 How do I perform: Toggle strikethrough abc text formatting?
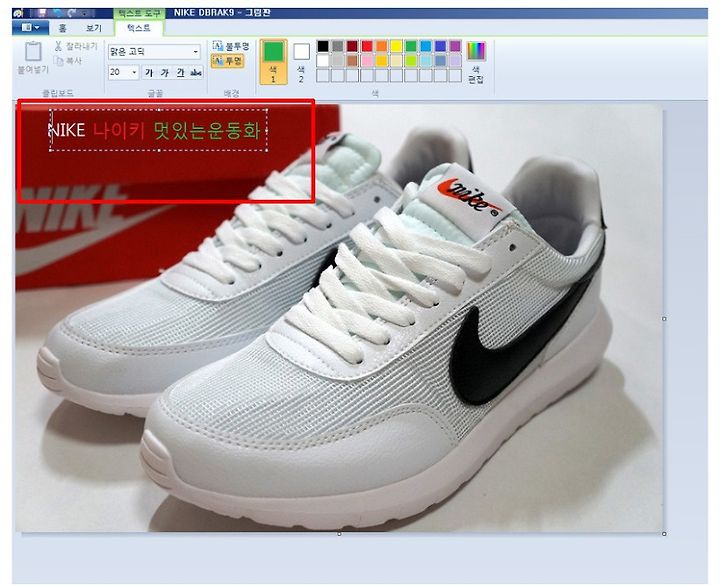tap(196, 73)
